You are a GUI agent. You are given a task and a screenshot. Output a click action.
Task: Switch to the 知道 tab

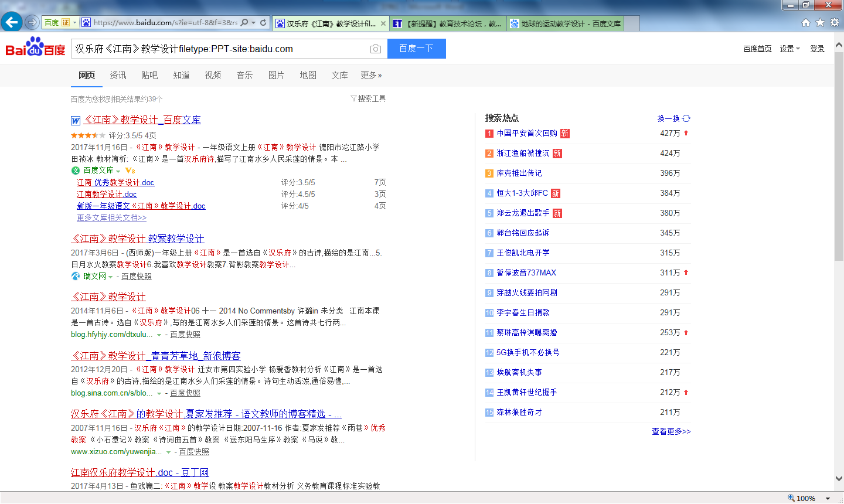click(181, 75)
